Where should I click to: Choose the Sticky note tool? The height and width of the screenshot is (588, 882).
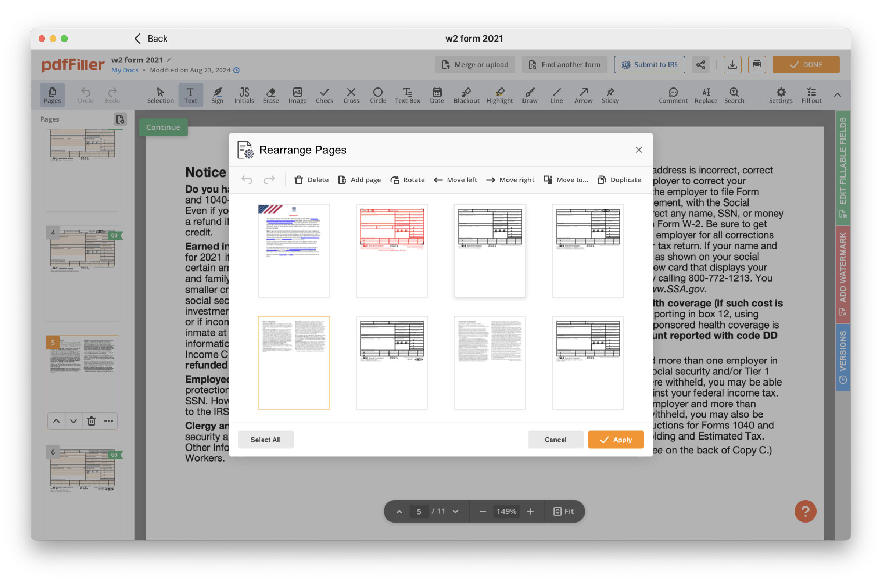pos(610,95)
